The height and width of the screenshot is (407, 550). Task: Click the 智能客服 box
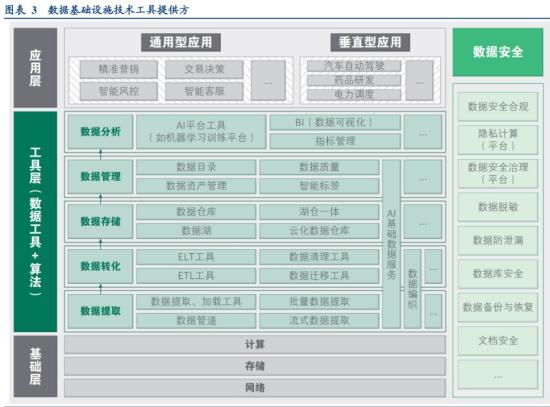pyautogui.click(x=204, y=91)
